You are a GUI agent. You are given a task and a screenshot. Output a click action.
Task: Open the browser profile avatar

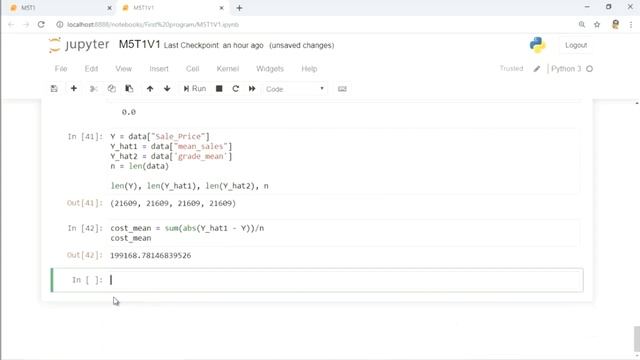point(615,24)
